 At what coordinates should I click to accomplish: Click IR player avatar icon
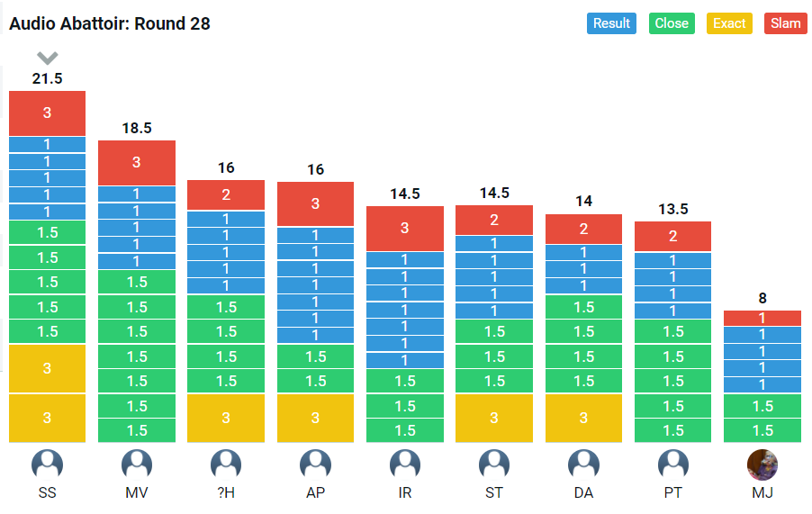(x=404, y=464)
